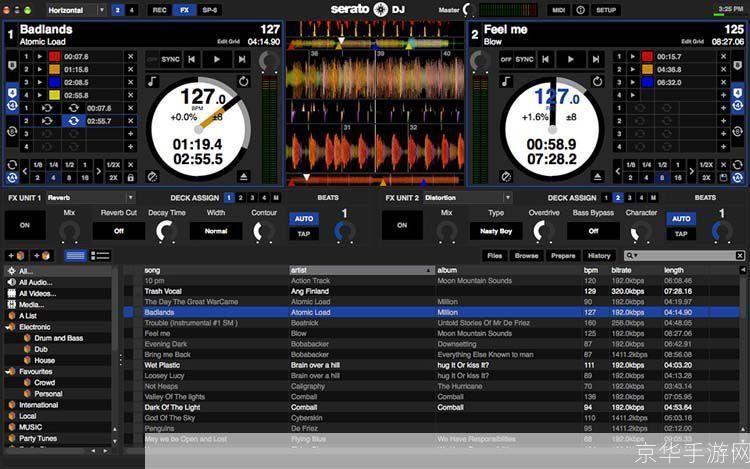Sort by the artist column header
The height and width of the screenshot is (469, 750).
[x=362, y=270]
